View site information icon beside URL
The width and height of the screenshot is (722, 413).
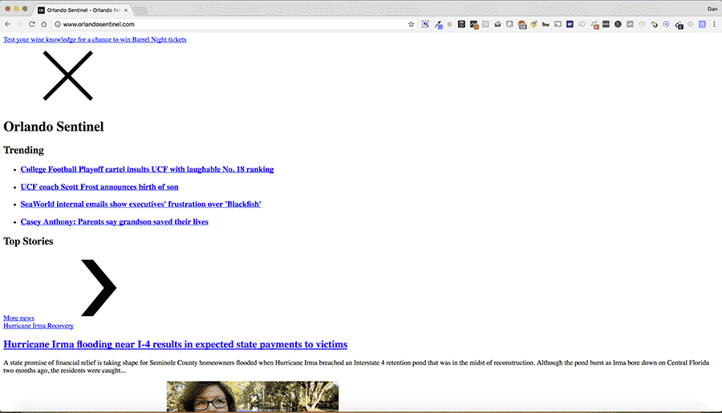[x=58, y=24]
